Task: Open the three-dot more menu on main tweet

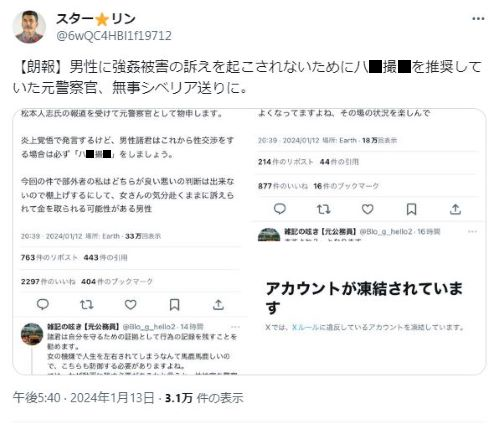Action: (x=478, y=19)
